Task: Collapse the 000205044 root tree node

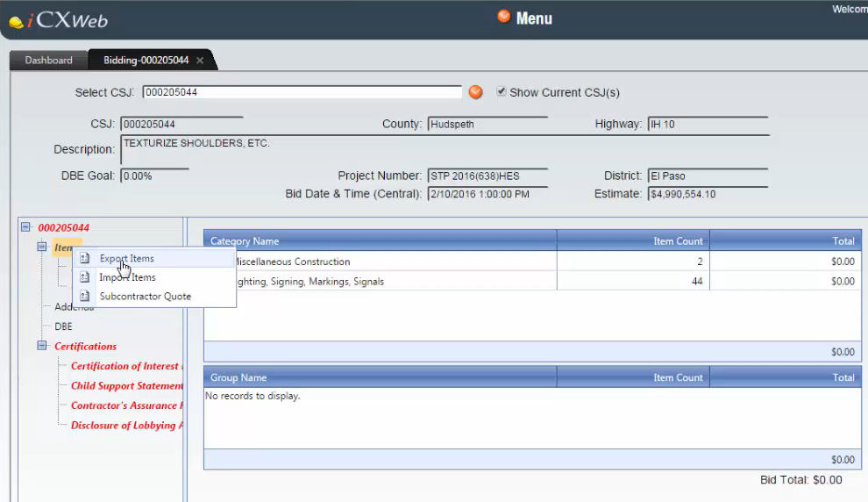Action: (x=25, y=227)
